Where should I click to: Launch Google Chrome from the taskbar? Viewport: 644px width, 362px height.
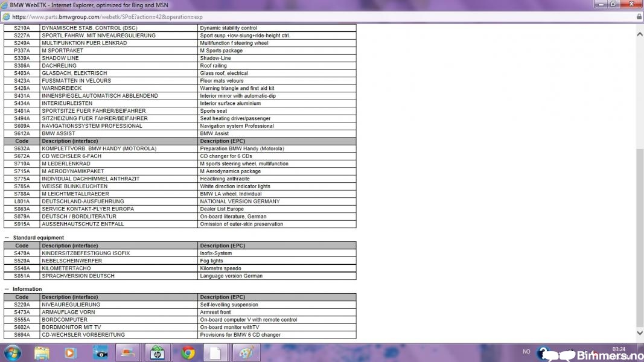(x=188, y=353)
